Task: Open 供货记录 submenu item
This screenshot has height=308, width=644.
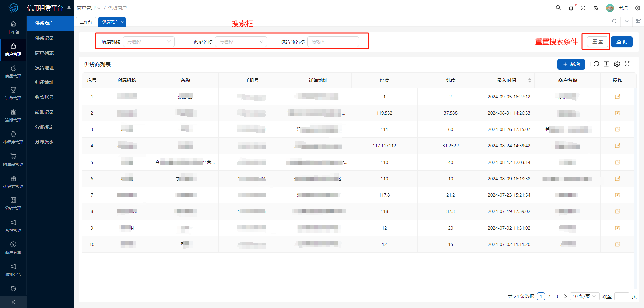Action: pyautogui.click(x=50, y=38)
